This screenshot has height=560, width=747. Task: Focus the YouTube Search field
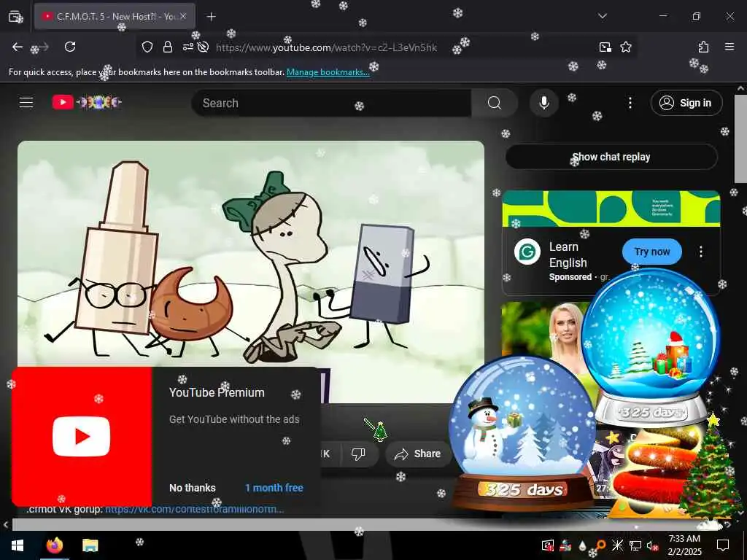coord(332,103)
